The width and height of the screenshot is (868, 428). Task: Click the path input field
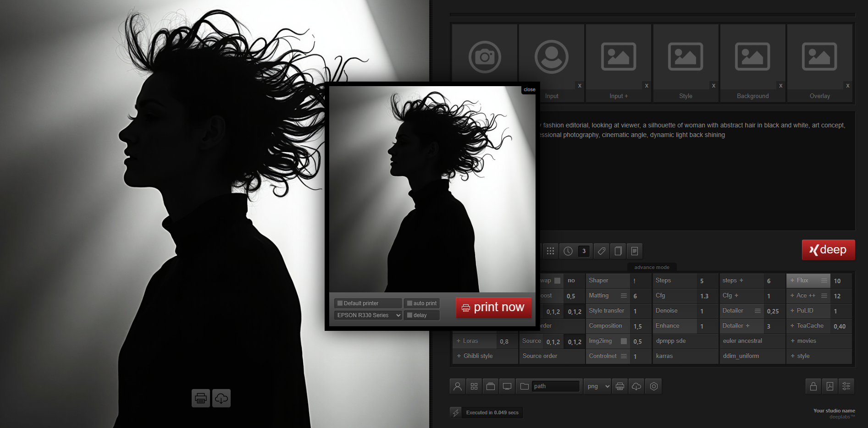556,386
